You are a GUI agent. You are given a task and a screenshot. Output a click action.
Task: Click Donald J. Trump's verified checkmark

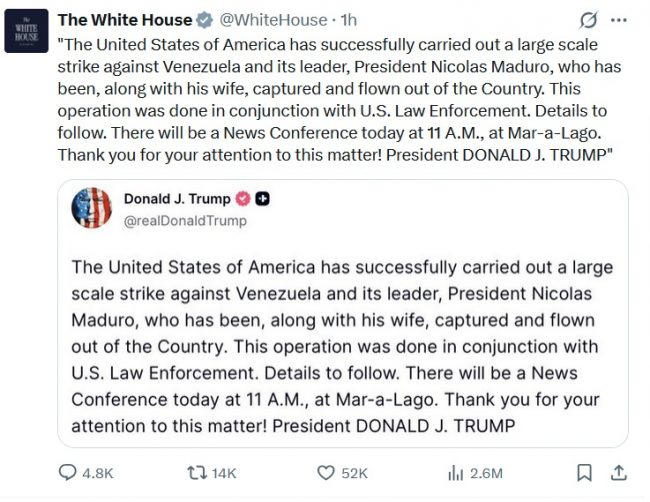tap(242, 199)
